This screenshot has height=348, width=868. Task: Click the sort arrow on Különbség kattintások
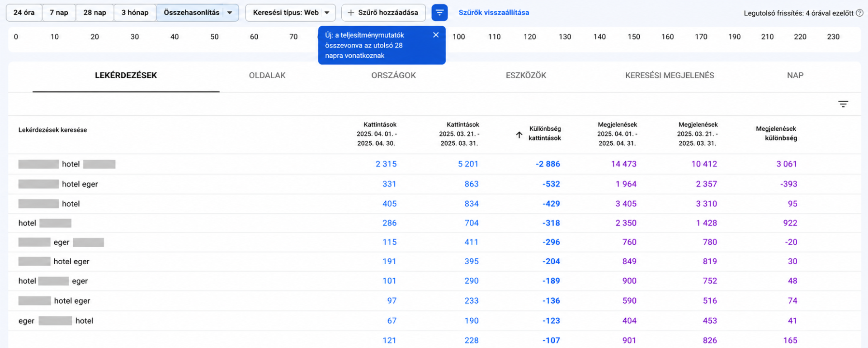[x=519, y=134]
